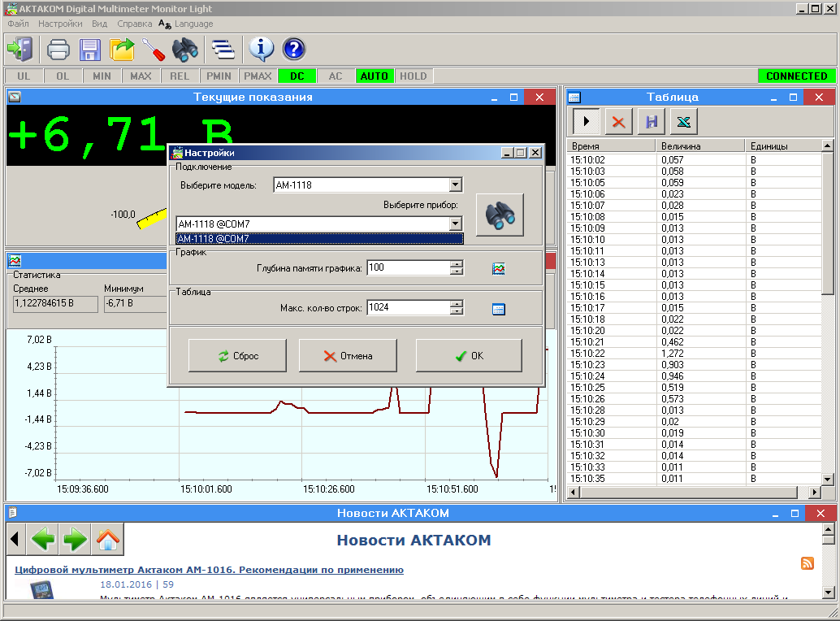Screen dimensions: 840x621
Task: Click table icon next to max rows
Action: 498,309
